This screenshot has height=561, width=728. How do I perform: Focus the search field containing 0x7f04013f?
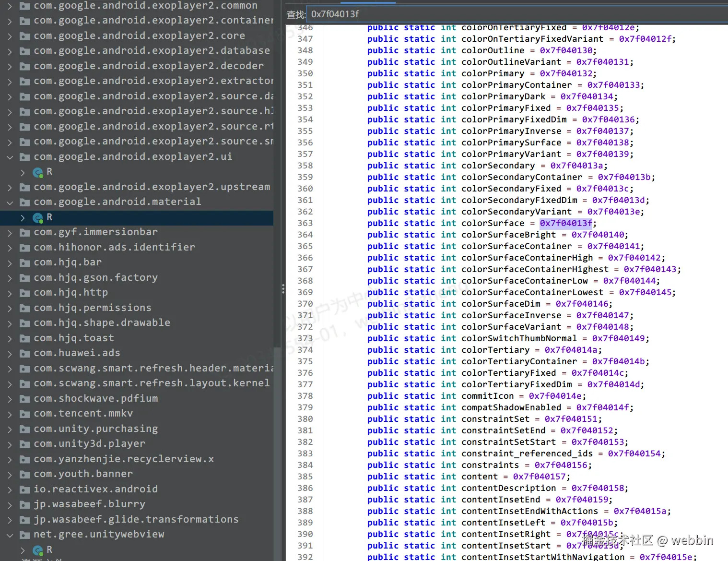coord(517,14)
